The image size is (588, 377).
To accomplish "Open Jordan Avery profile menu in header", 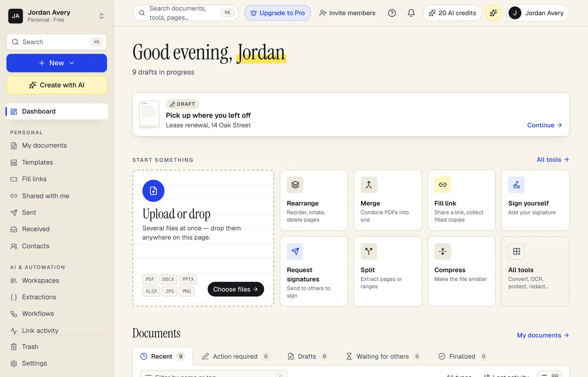I will click(x=538, y=13).
